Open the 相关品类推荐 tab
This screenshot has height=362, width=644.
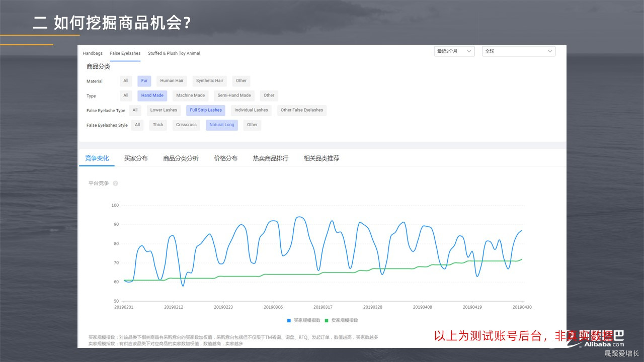click(x=321, y=158)
